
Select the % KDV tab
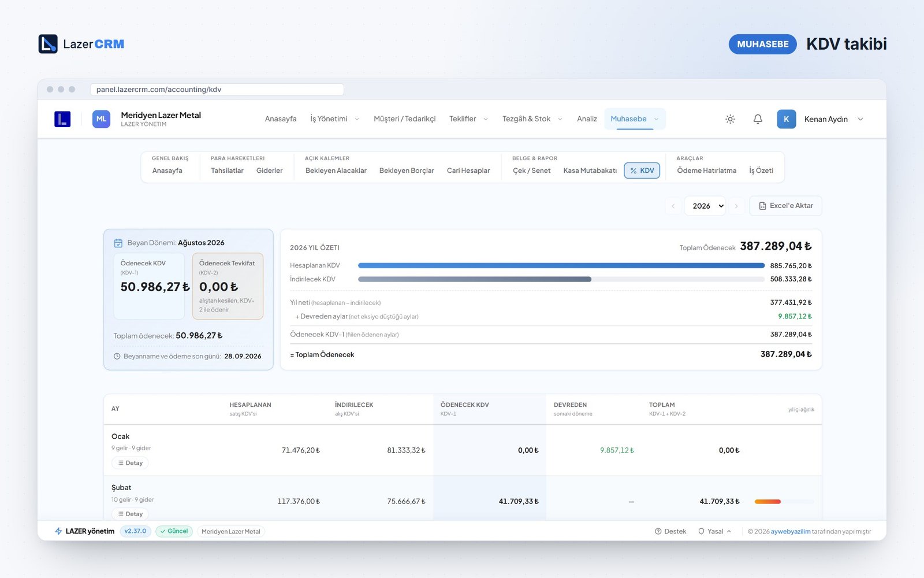pos(642,171)
